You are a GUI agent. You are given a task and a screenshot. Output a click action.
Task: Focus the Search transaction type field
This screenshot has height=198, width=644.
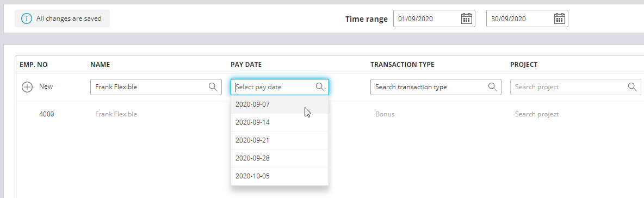(436, 87)
